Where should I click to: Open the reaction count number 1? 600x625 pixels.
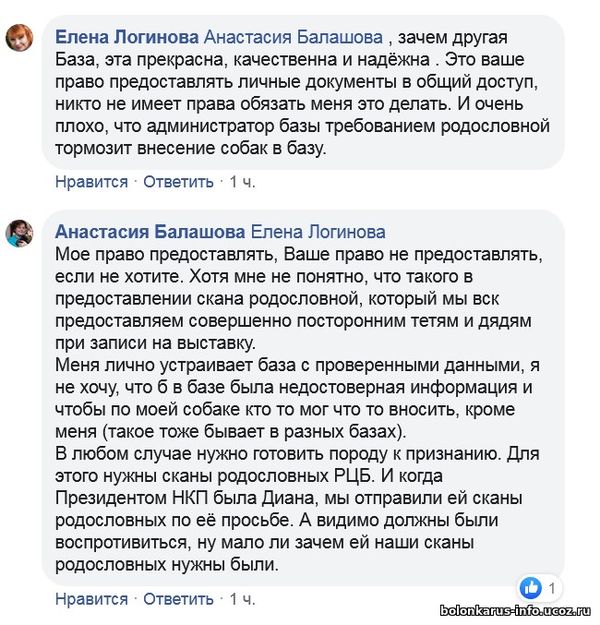point(552,588)
